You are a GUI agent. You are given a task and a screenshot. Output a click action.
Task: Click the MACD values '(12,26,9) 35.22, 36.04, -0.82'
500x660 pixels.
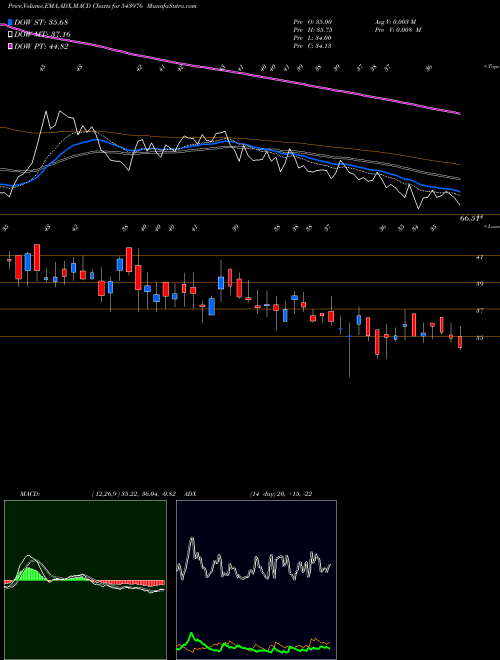(136, 494)
